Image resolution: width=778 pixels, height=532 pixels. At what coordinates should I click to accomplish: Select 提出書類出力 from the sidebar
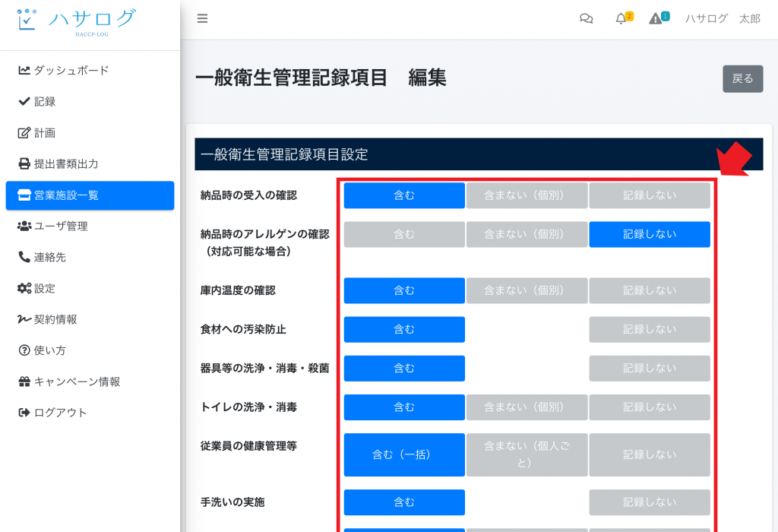(x=66, y=163)
